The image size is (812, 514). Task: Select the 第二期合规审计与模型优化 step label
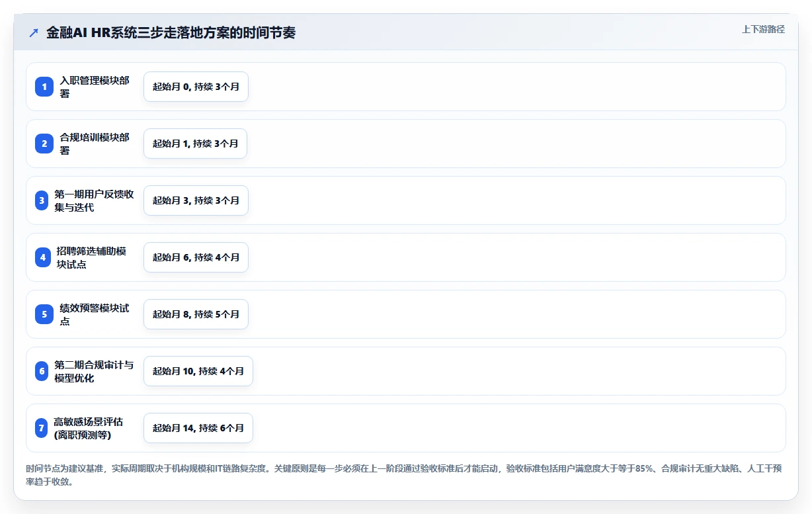[95, 371]
